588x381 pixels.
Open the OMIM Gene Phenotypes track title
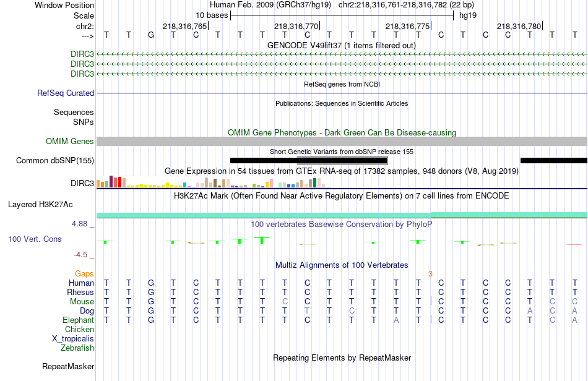pos(342,132)
